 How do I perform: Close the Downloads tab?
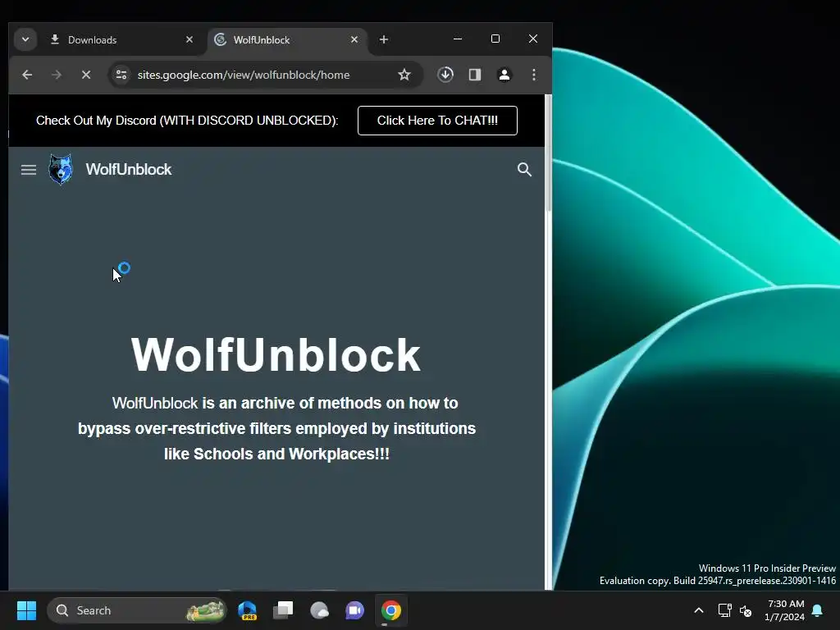click(x=189, y=39)
